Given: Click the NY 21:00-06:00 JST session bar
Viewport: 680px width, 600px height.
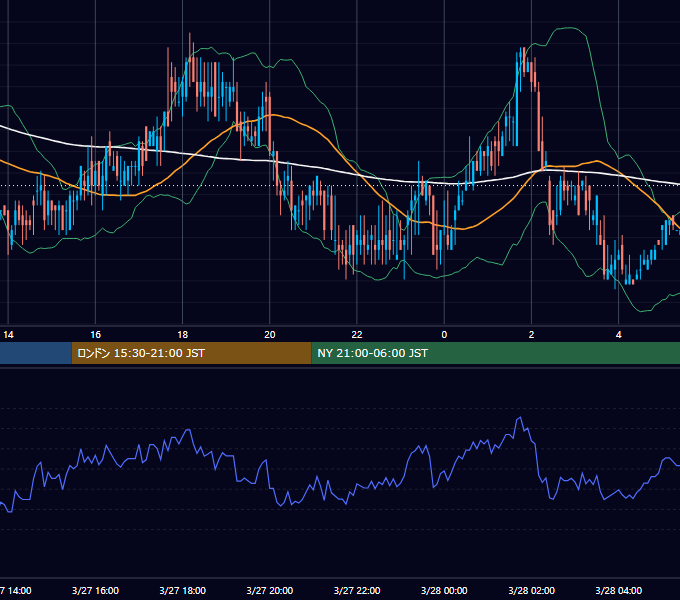Looking at the screenshot, I should click(x=495, y=353).
